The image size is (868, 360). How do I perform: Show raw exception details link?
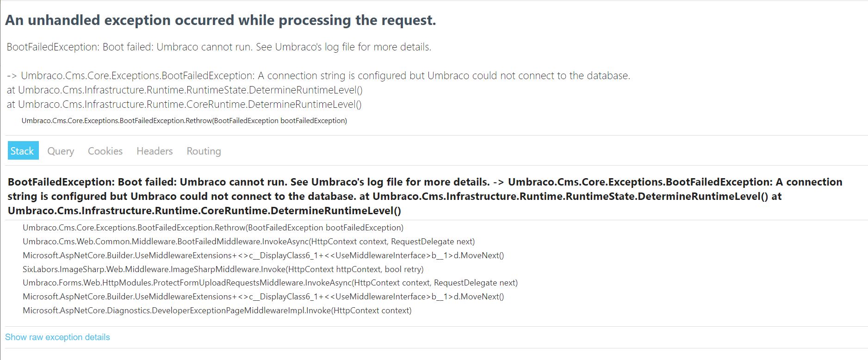coord(57,337)
